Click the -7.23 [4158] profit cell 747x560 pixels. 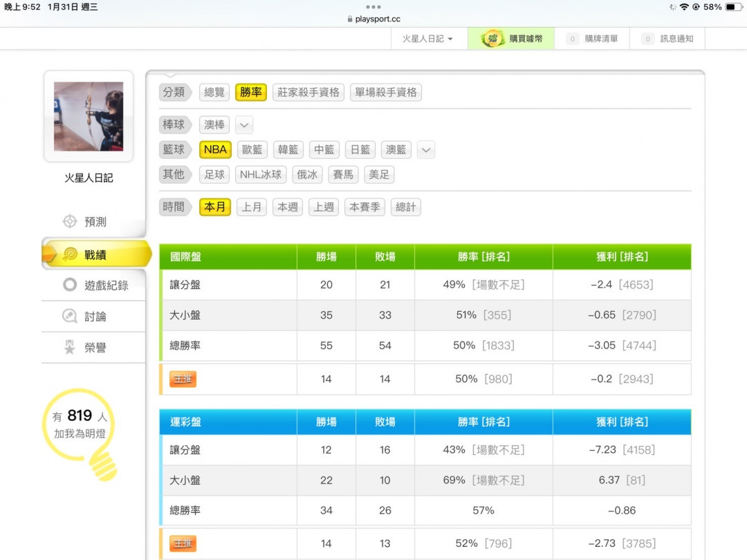point(622,449)
